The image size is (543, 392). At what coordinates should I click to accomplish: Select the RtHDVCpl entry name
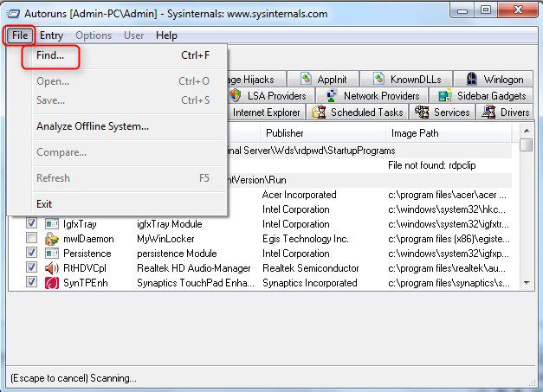(x=85, y=268)
